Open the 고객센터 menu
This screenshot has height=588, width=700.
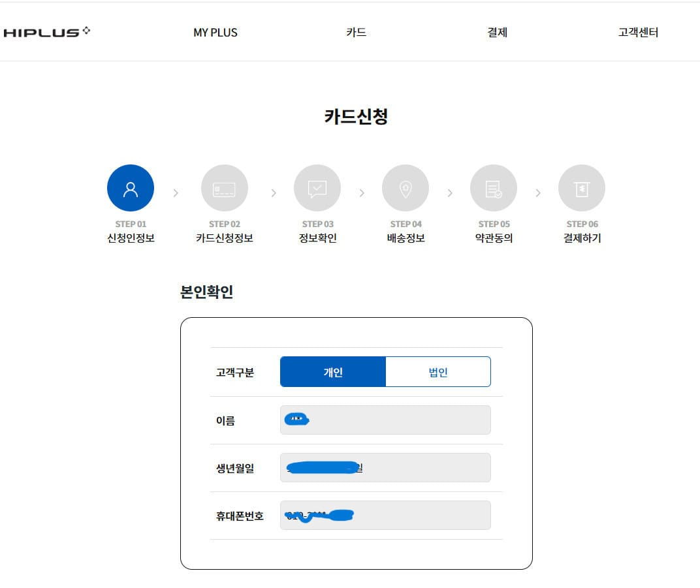click(638, 33)
